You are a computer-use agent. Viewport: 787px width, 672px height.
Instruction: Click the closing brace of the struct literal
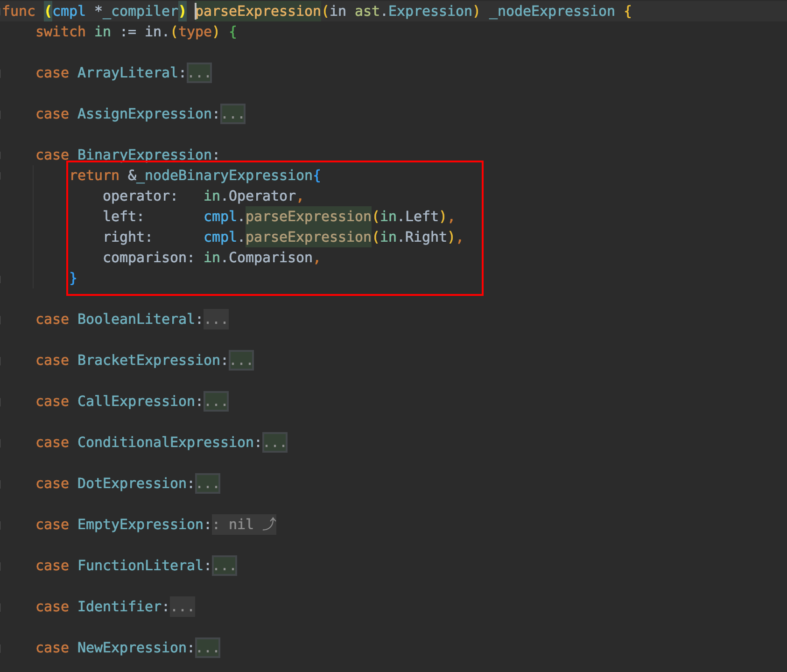[73, 278]
